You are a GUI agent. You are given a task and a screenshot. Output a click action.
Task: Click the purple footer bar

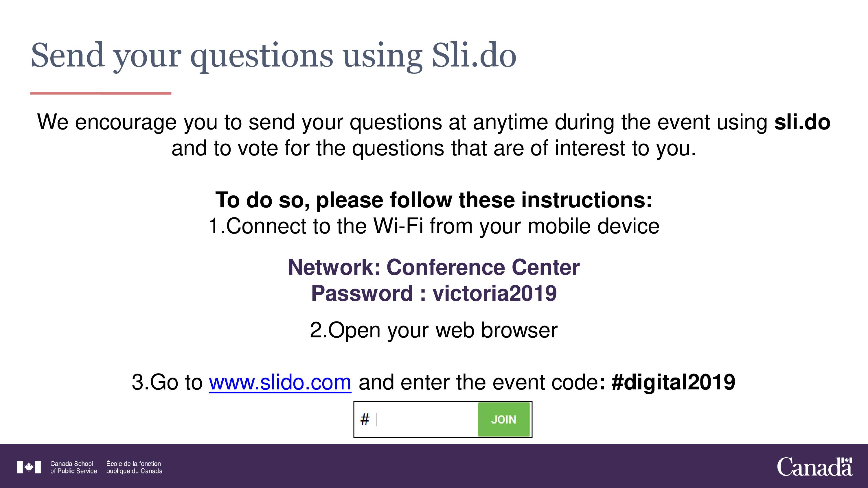point(434,466)
